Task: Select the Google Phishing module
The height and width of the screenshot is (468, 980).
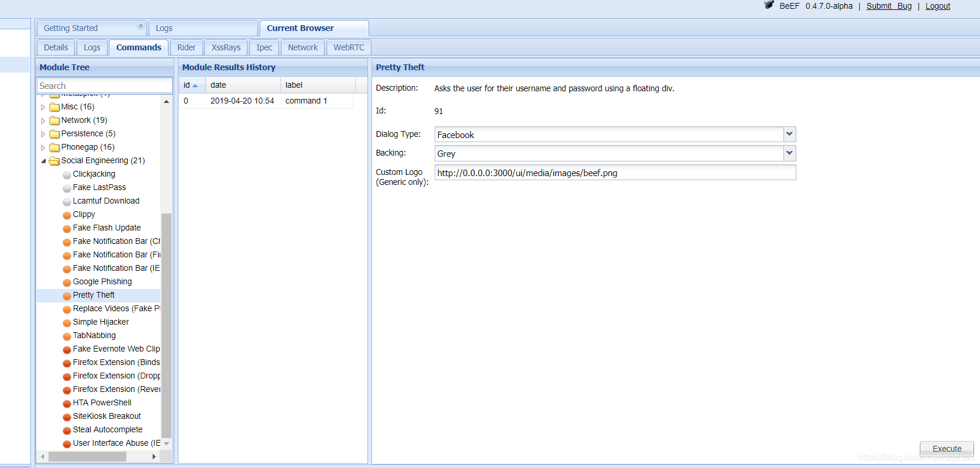Action: click(102, 281)
